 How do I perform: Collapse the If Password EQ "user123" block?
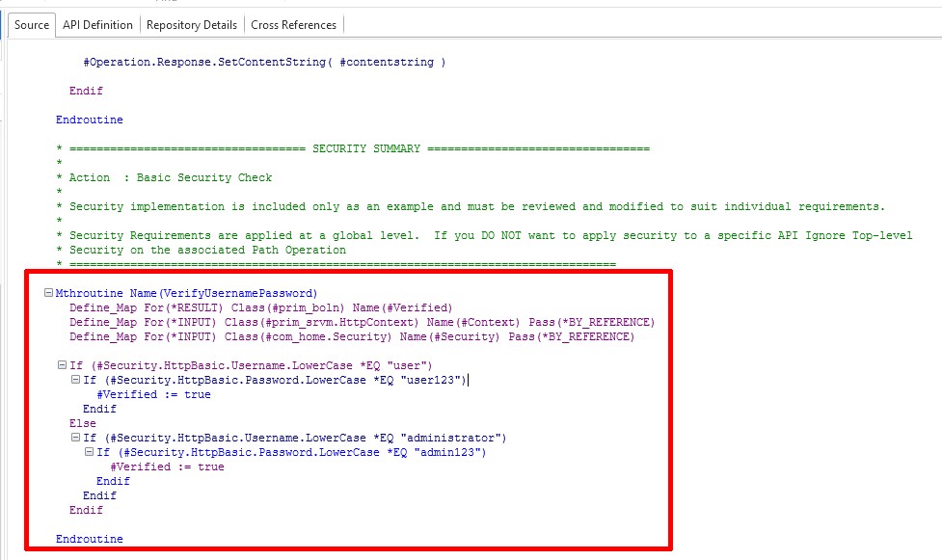76,379
